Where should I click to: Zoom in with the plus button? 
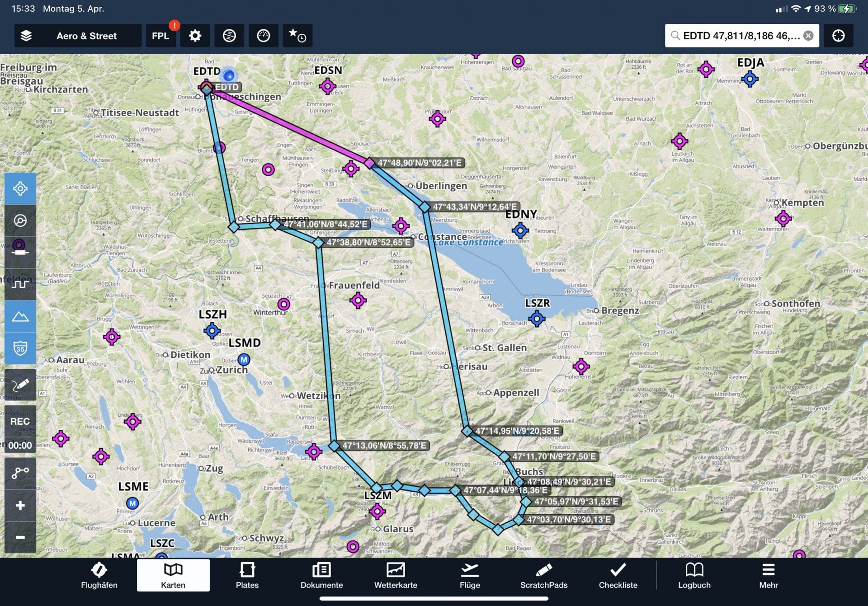[x=20, y=505]
